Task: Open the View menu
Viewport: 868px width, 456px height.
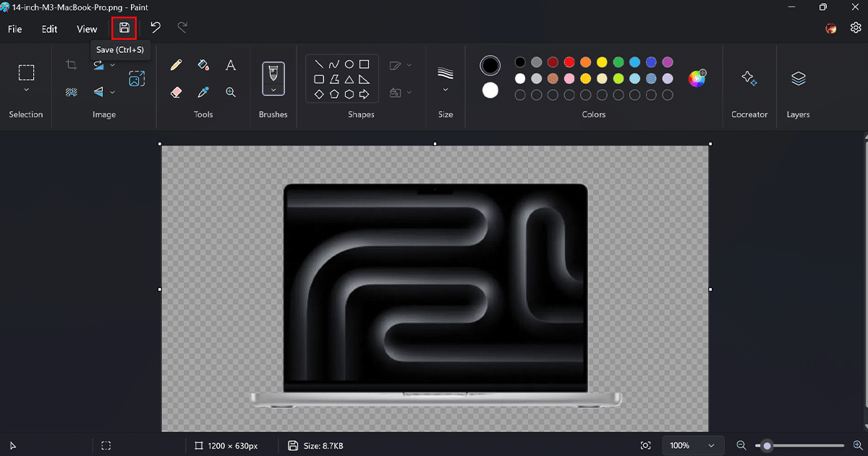Action: click(x=87, y=29)
